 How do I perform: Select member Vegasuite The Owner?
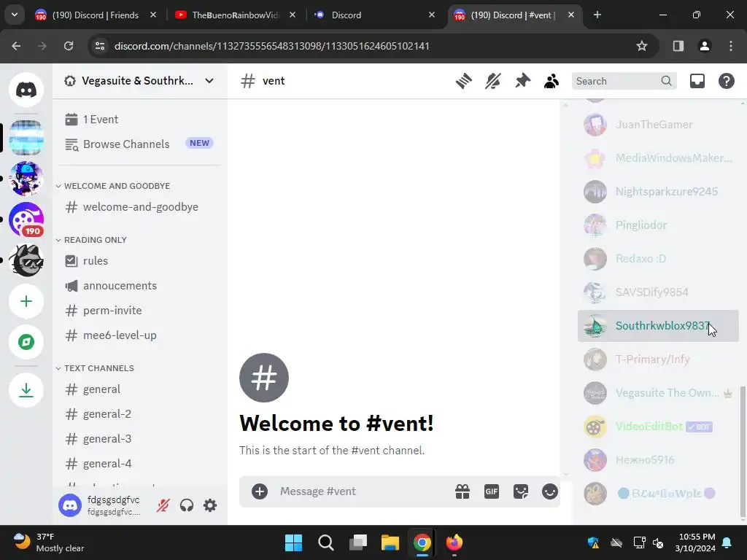pyautogui.click(x=658, y=393)
